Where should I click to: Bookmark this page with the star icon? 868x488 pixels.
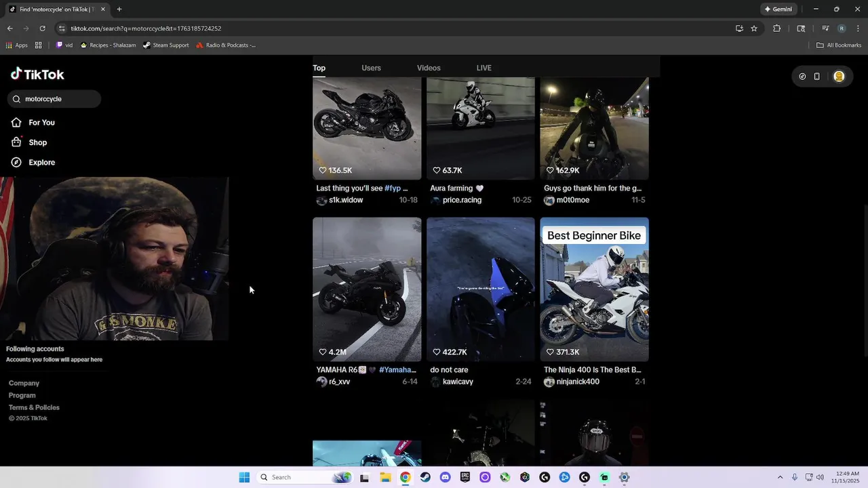[x=754, y=28]
